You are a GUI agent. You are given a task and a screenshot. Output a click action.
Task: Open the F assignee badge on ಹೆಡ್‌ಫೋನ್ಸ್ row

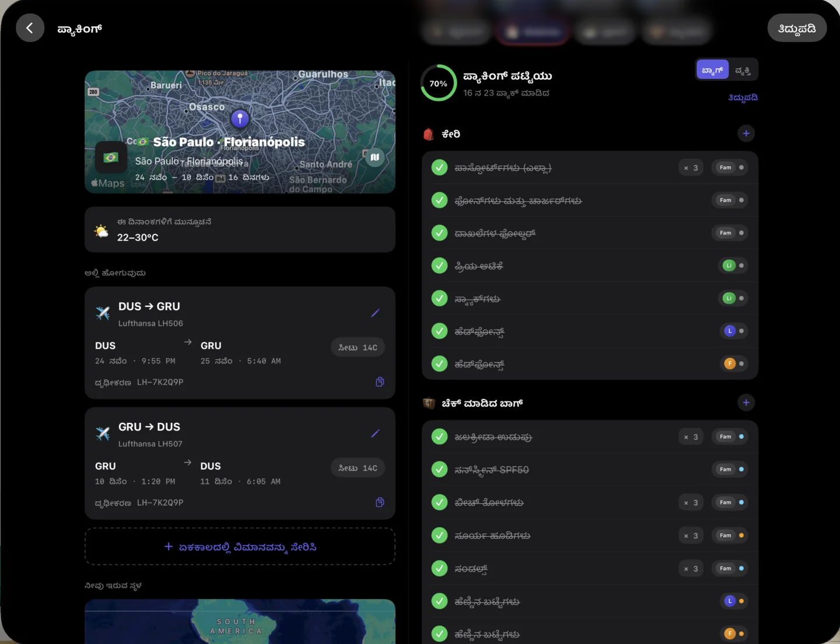point(733,363)
